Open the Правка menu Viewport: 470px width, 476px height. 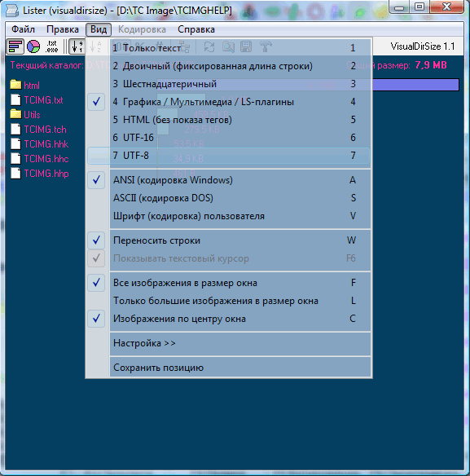[x=63, y=29]
